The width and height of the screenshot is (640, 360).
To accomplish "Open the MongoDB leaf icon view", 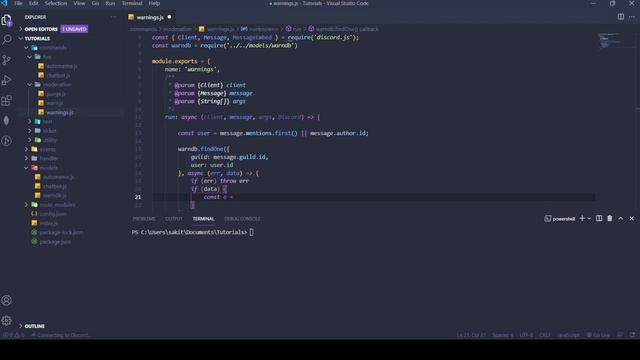I will (7, 120).
